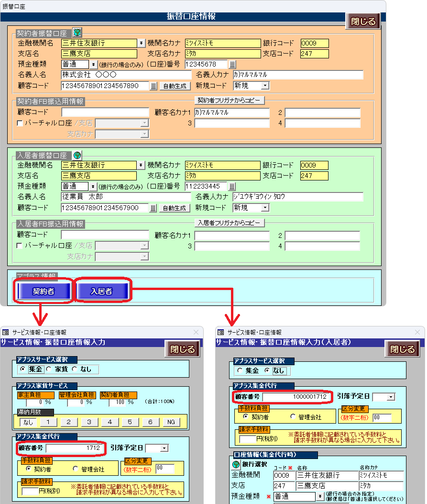Enable バーチャル口座 checkbox in 契約者FB振込用情報
427x504 pixels.
coord(20,123)
